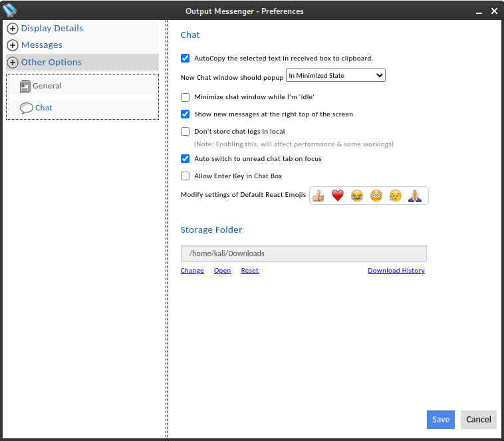Image resolution: width=504 pixels, height=441 pixels.
Task: Click the General newspaper icon
Action: [25, 86]
